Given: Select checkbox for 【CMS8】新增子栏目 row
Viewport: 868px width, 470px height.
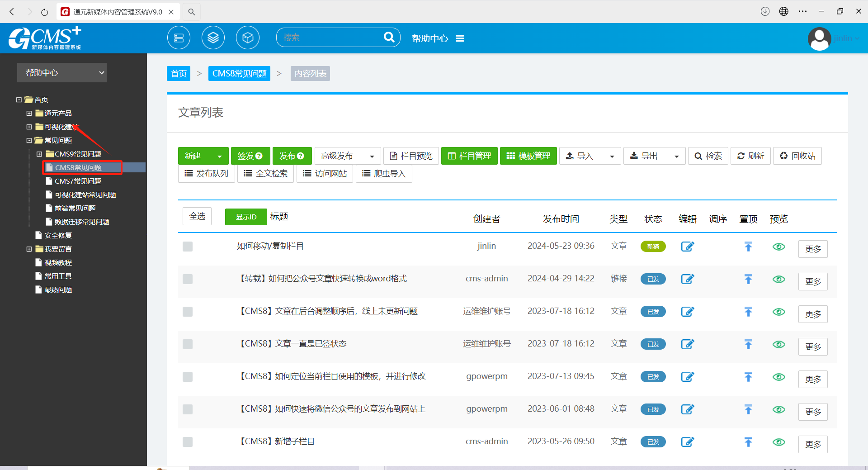Looking at the screenshot, I should pyautogui.click(x=188, y=442).
